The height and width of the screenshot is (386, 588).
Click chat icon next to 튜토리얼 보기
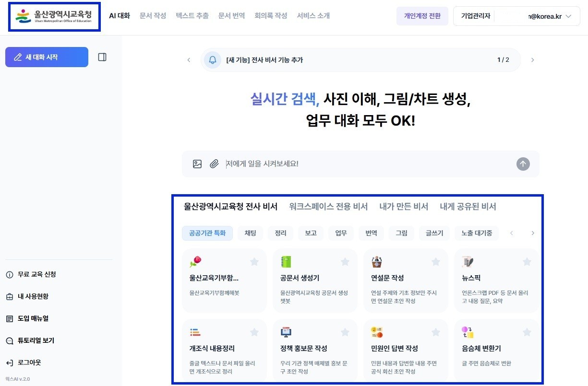click(10, 341)
